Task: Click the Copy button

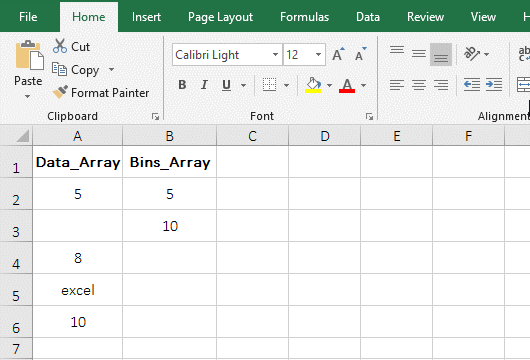Action: click(x=76, y=70)
